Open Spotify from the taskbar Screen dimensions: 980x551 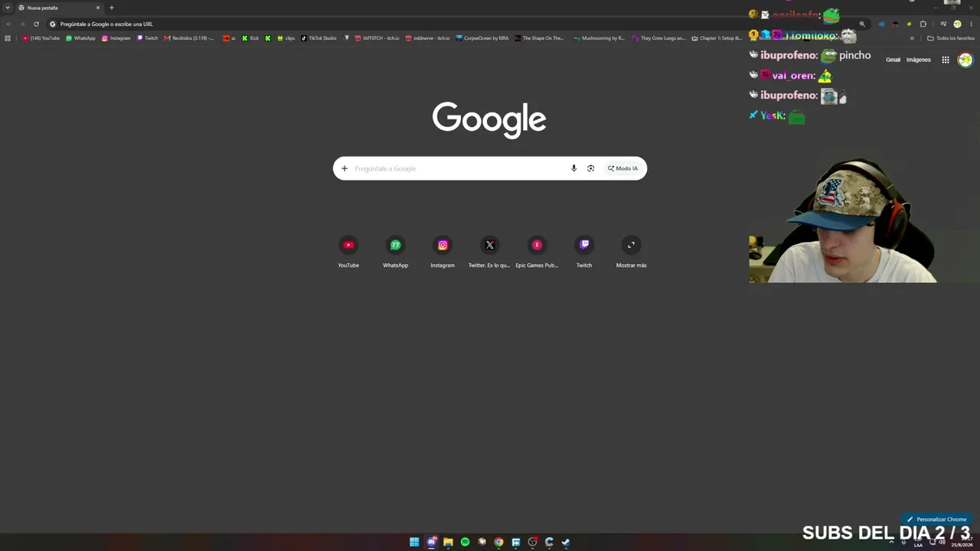pos(465,542)
